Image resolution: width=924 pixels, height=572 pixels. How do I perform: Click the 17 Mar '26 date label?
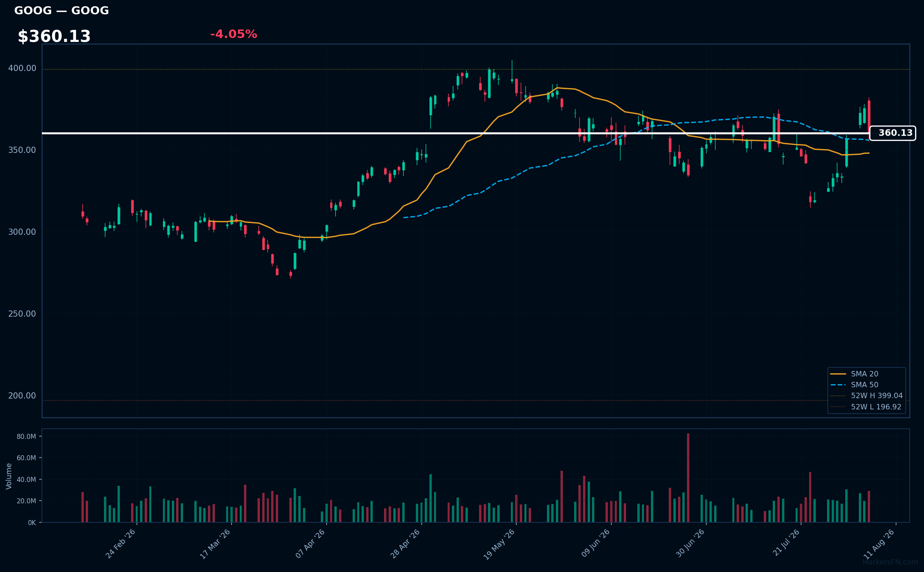(x=215, y=544)
